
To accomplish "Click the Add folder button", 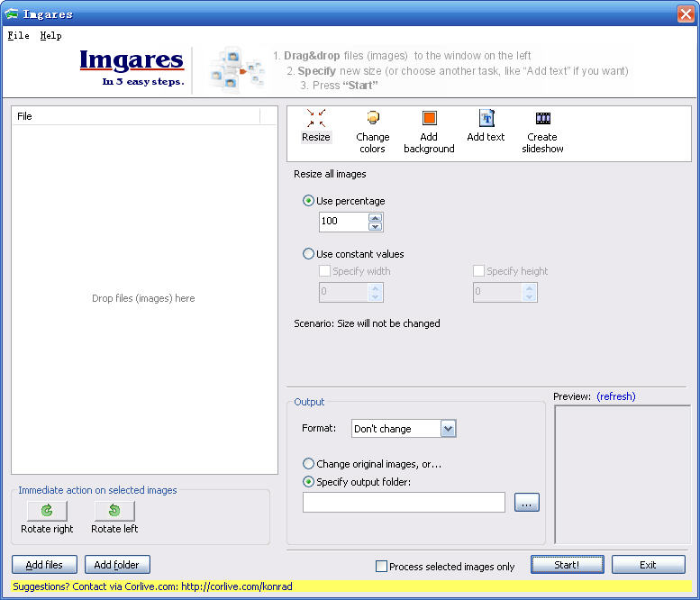I will [x=117, y=565].
